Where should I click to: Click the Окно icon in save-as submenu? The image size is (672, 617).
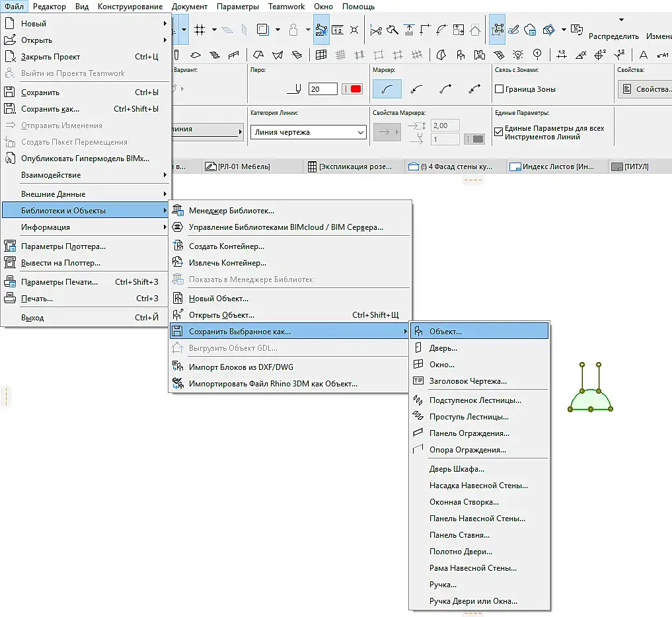pyautogui.click(x=418, y=364)
